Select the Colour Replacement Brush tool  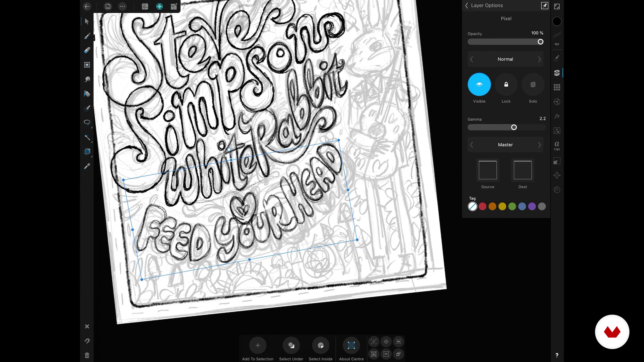[x=87, y=108]
